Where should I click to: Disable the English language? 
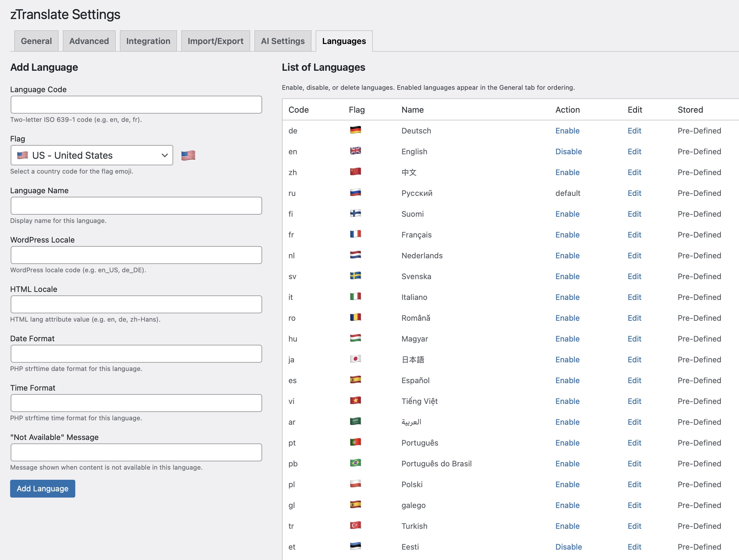[568, 152]
